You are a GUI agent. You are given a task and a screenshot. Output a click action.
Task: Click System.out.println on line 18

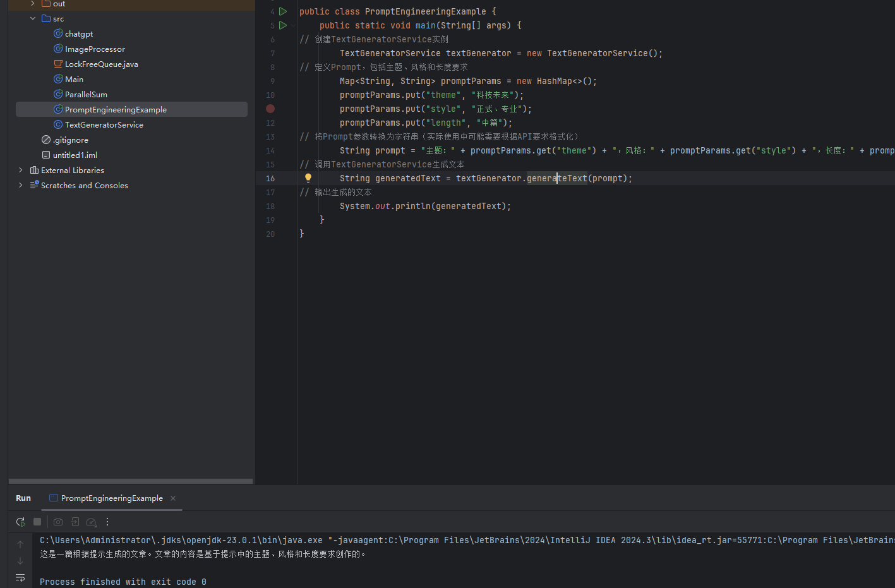(x=385, y=206)
